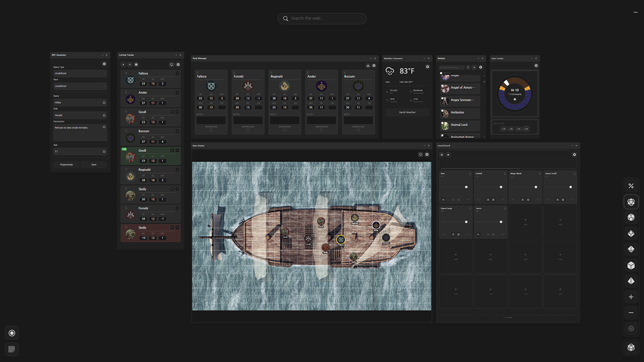This screenshot has width=644, height=362.
Task: Open Combat Tracker settings gear
Action: pos(178,64)
